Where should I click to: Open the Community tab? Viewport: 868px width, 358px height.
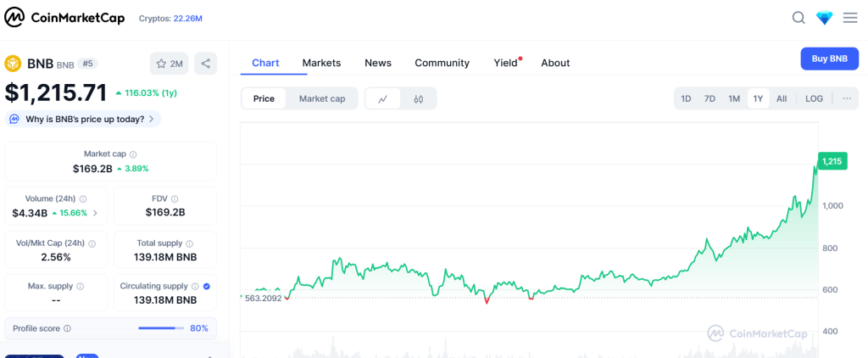[442, 63]
